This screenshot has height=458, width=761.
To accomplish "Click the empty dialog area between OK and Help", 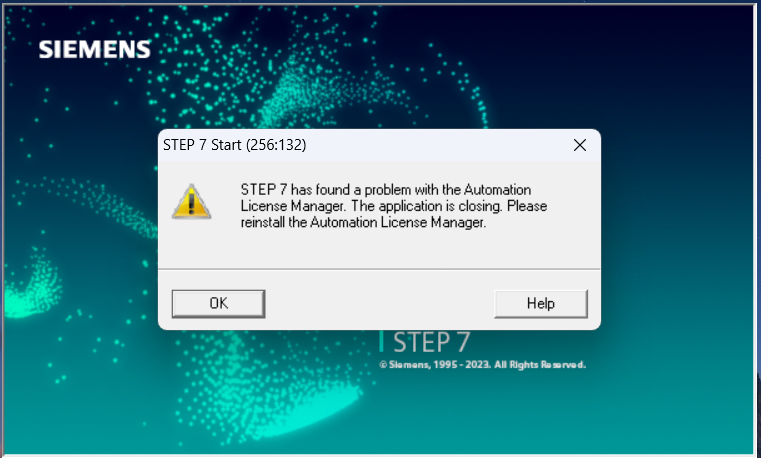I will (x=380, y=304).
